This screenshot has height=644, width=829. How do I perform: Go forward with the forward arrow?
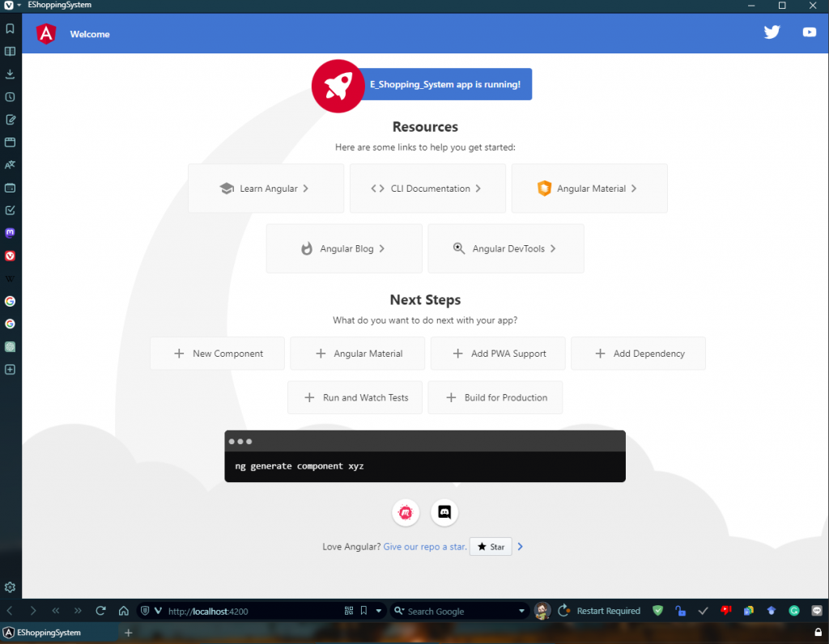tap(32, 611)
